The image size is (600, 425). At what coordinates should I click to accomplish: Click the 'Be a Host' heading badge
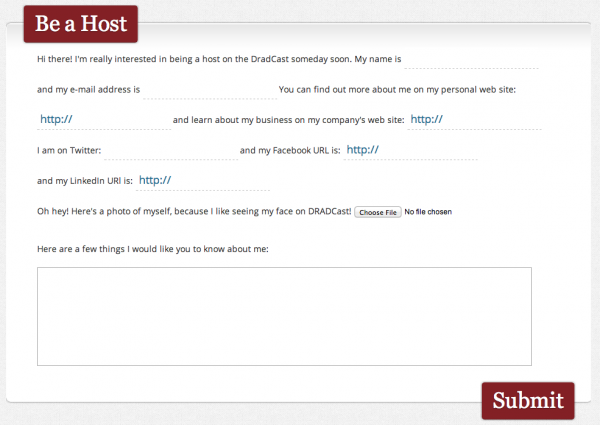(x=81, y=24)
